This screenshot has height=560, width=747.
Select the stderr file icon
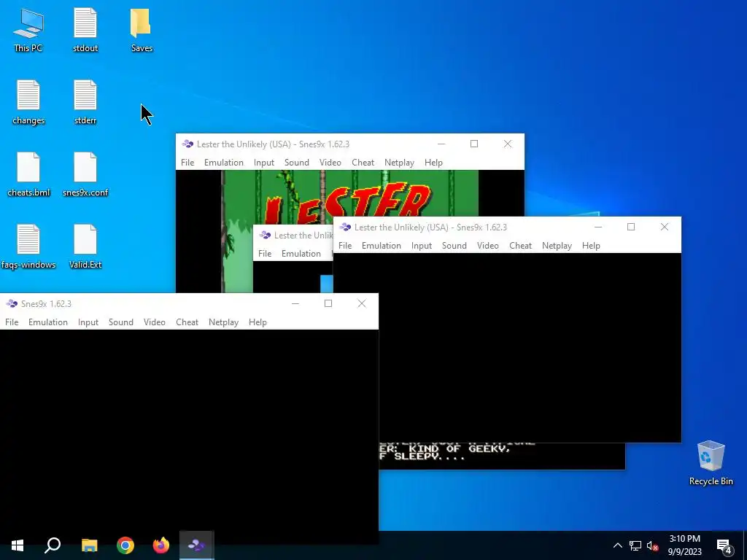click(x=85, y=103)
